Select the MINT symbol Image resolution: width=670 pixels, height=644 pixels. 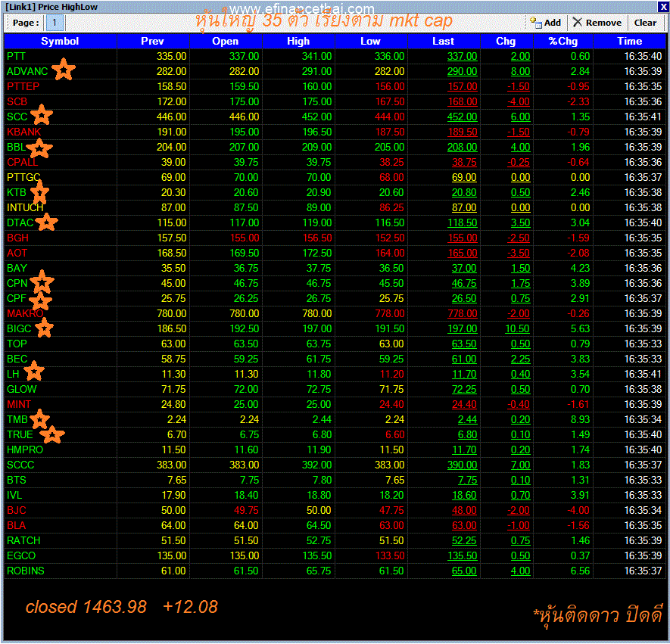click(19, 405)
